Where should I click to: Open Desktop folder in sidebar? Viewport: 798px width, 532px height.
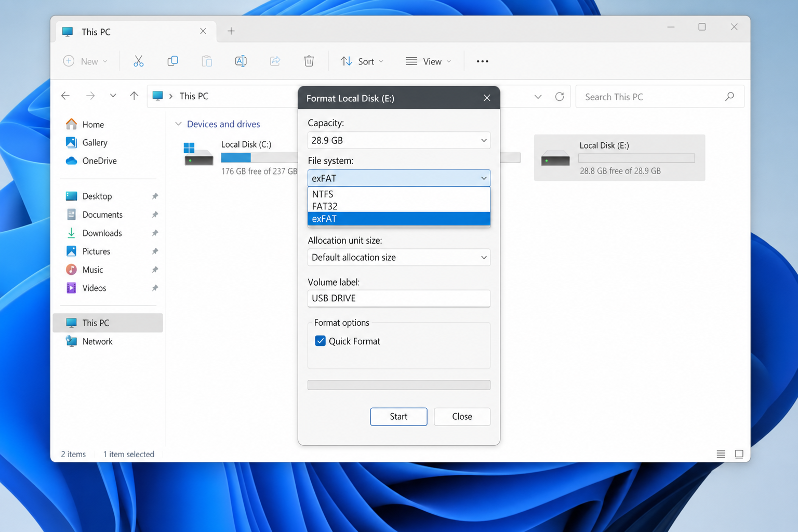pos(97,196)
